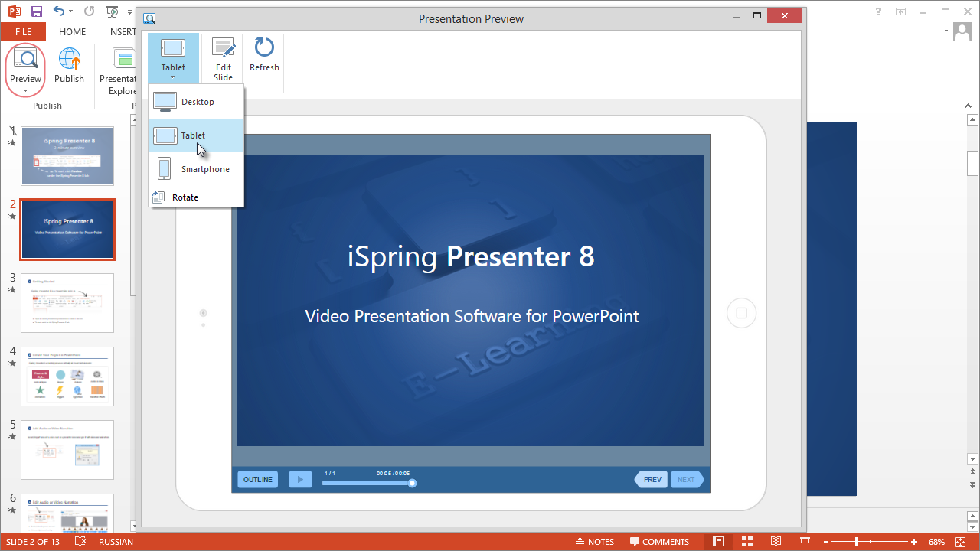Switch to the HOME ribbon tab
This screenshot has width=980, height=551.
[x=72, y=32]
